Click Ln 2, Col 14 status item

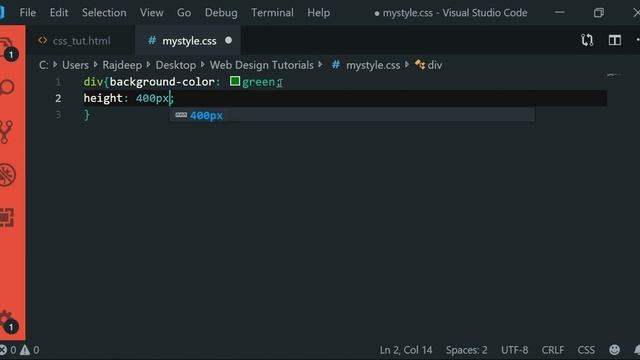[x=406, y=350]
